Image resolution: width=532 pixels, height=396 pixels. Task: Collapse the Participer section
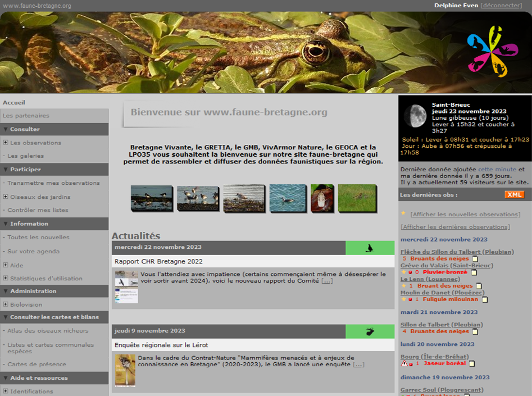click(6, 169)
